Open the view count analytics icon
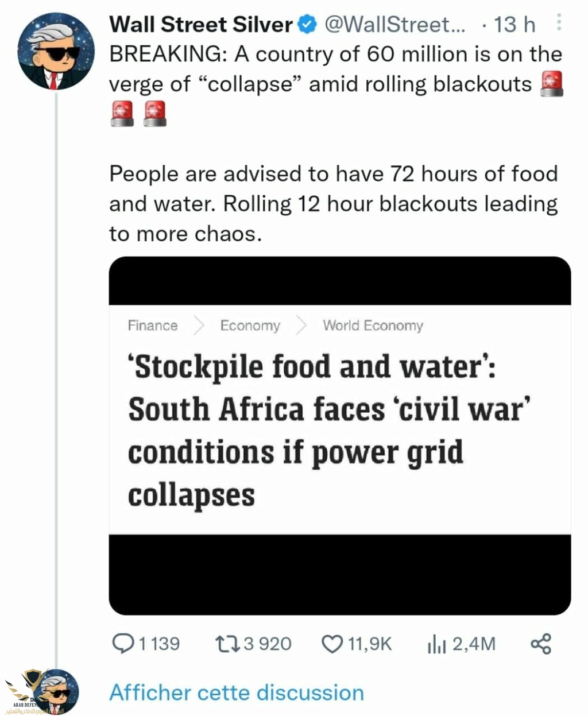Image resolution: width=588 pixels, height=716 pixels. click(x=436, y=645)
